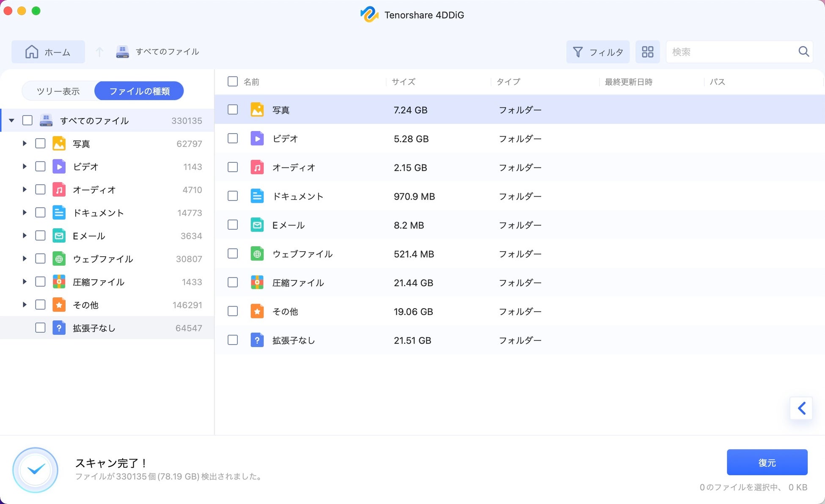Image resolution: width=825 pixels, height=504 pixels.
Task: Click the magnifying glass search icon
Action: 803,52
